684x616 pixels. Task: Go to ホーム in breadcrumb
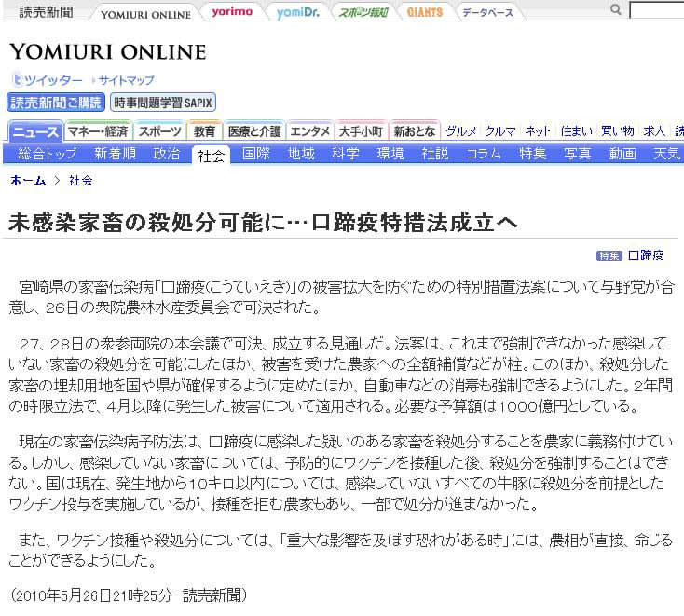point(27,180)
